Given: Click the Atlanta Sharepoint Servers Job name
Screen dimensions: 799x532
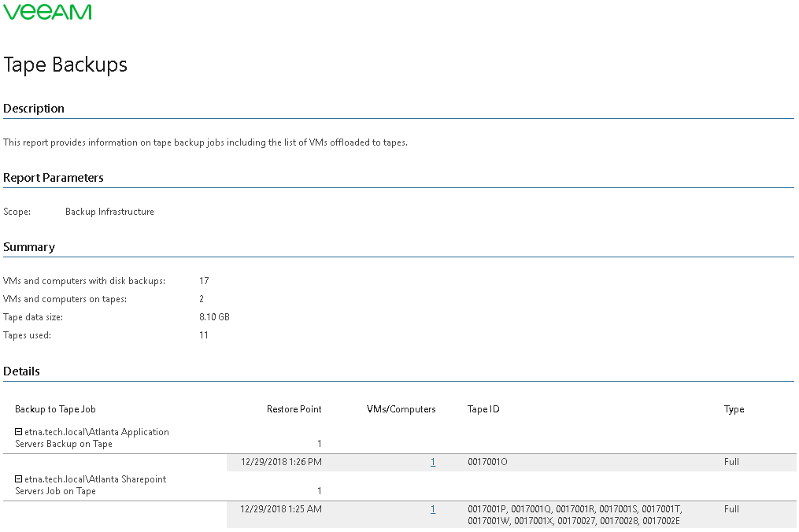Looking at the screenshot, I should (x=91, y=485).
